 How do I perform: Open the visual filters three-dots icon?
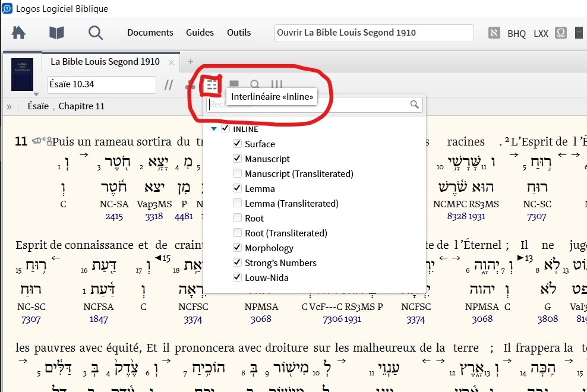click(x=190, y=86)
